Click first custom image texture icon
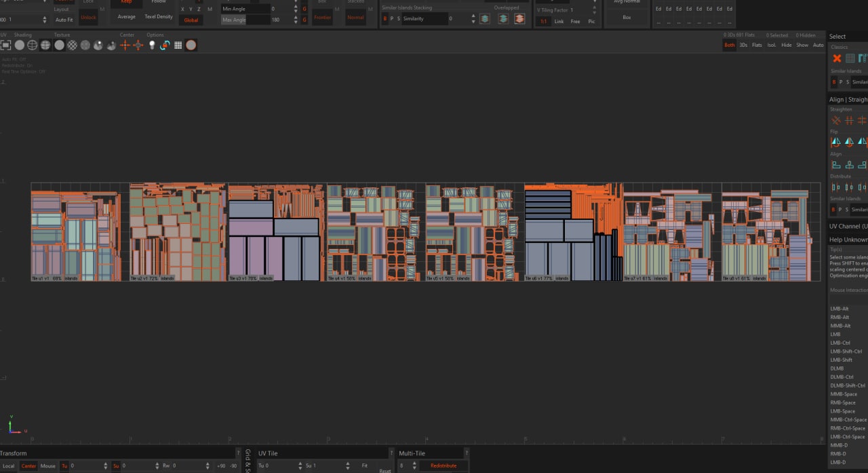This screenshot has width=868, height=473. 98,45
